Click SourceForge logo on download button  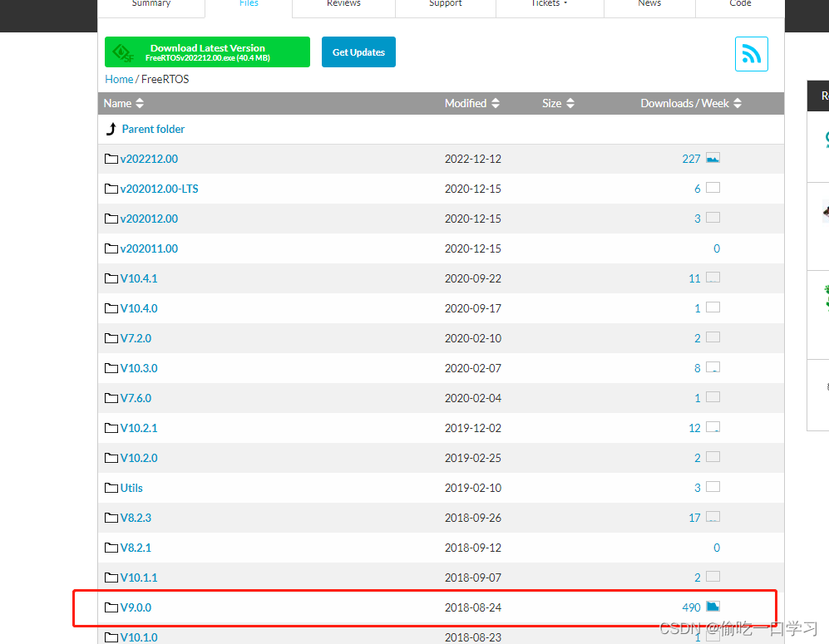pyautogui.click(x=123, y=53)
